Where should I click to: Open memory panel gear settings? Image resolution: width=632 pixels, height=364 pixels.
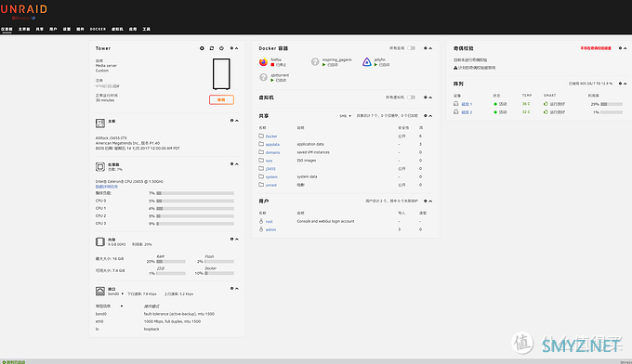(x=231, y=240)
